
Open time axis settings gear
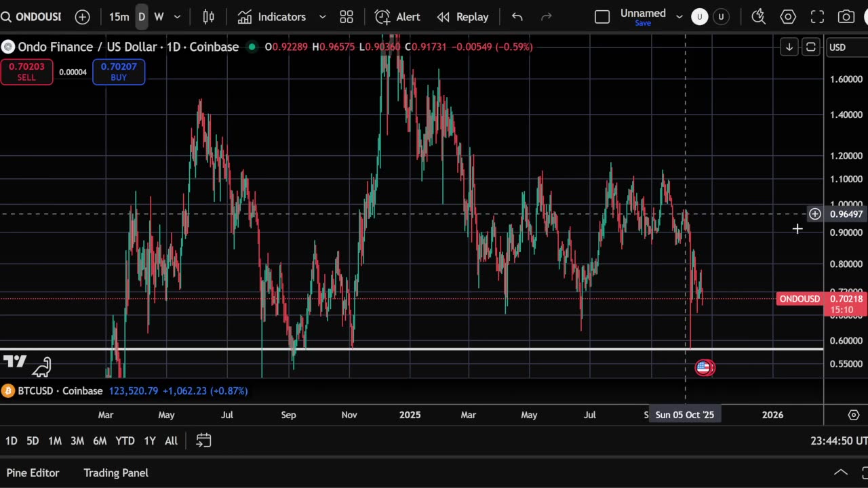[x=854, y=415]
